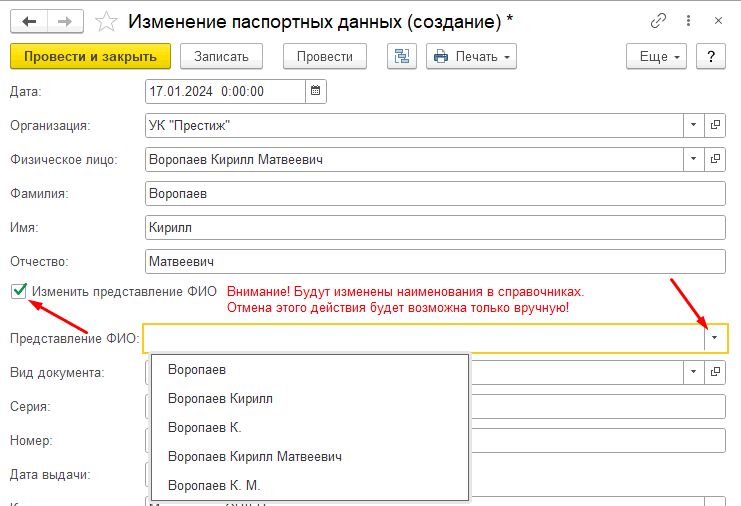Viewport: 741px width, 506px height.
Task: Open the Физическое лицо record icon
Action: 716,159
